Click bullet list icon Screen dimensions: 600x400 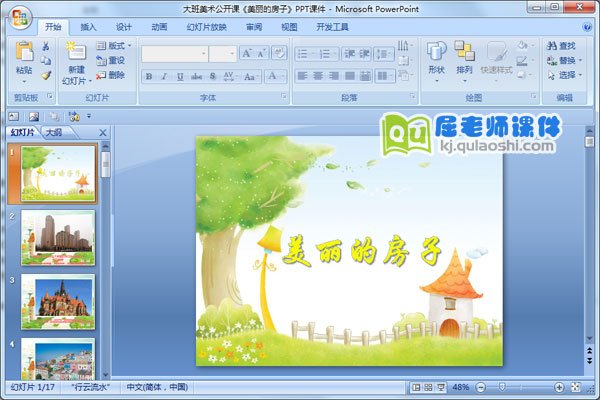click(305, 54)
